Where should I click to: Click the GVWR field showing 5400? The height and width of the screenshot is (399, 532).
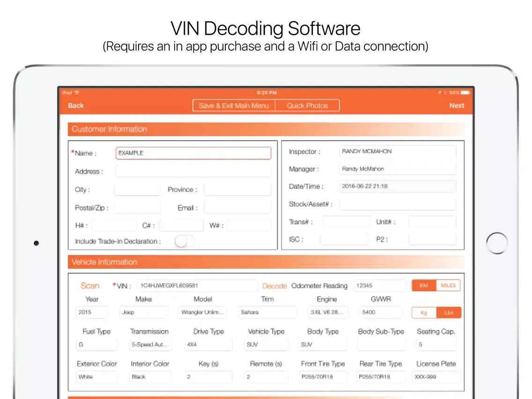click(x=381, y=312)
